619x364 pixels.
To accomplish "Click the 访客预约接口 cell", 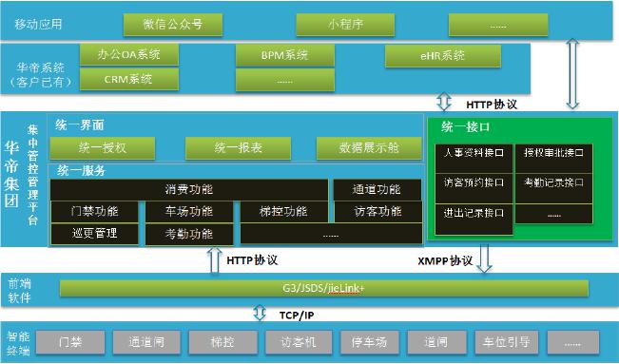I will [x=474, y=189].
